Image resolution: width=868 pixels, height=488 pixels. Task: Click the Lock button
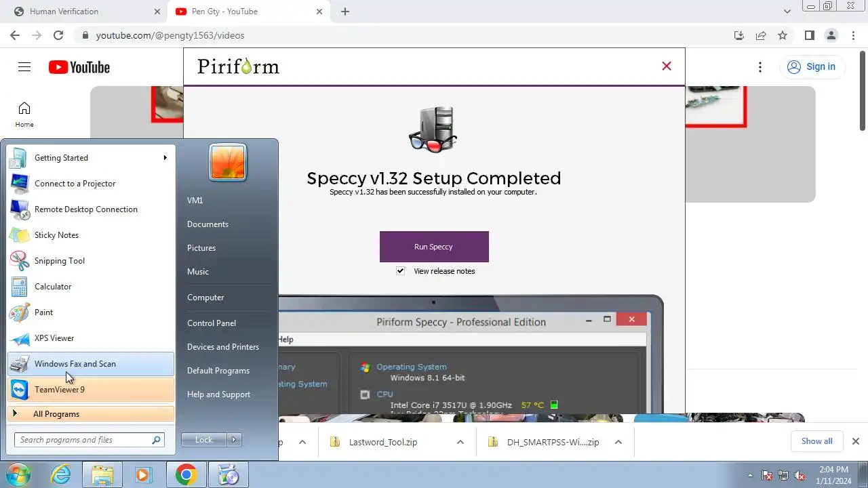coord(204,440)
